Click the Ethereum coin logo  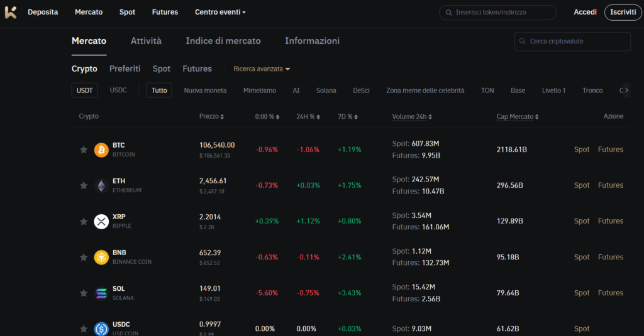click(101, 186)
